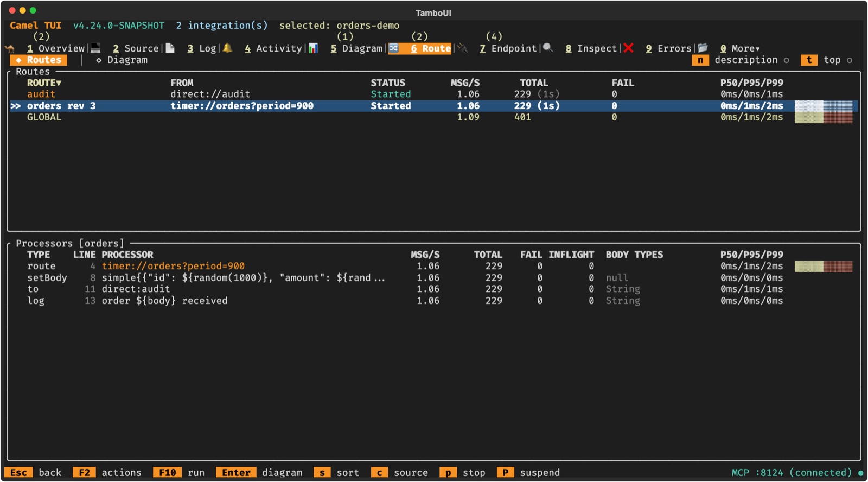The width and height of the screenshot is (868, 482).
Task: Select the log order ${body} received row
Action: 433,301
